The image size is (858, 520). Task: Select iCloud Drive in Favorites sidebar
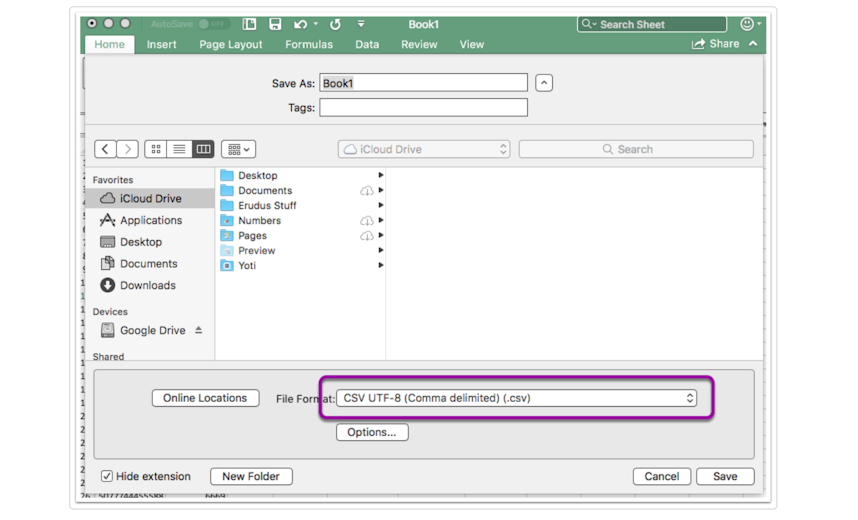[x=149, y=198]
